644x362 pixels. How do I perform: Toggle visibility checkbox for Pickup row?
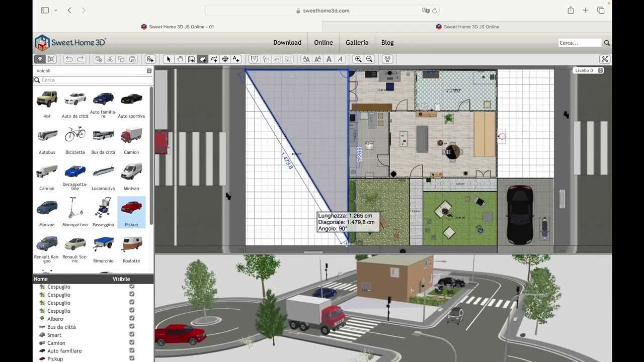tap(132, 358)
